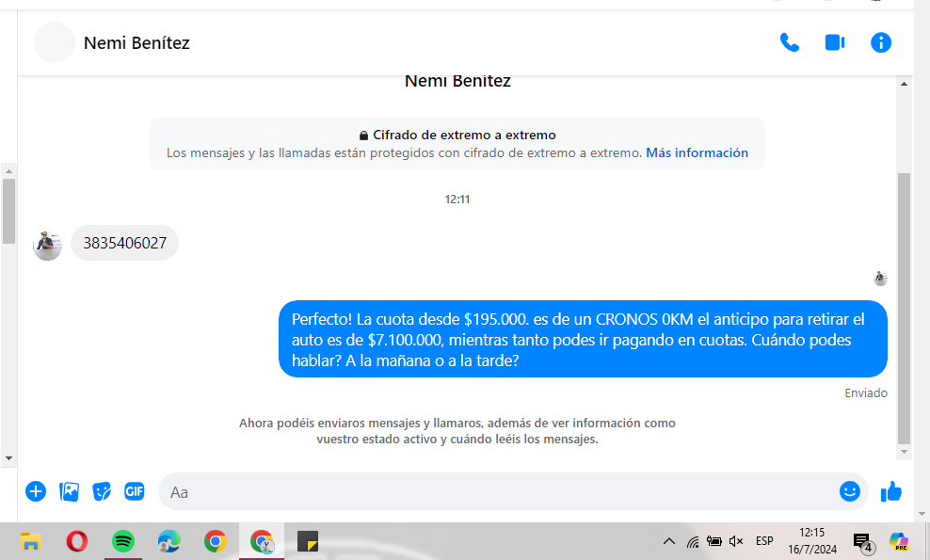
Task: Open more actions with the plus icon
Action: click(36, 491)
